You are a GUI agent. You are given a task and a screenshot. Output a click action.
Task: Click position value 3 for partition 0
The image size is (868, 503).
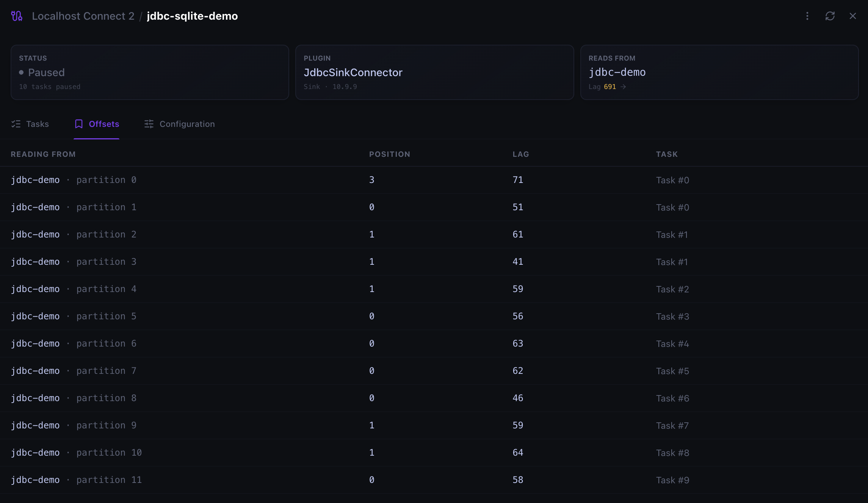(x=372, y=180)
